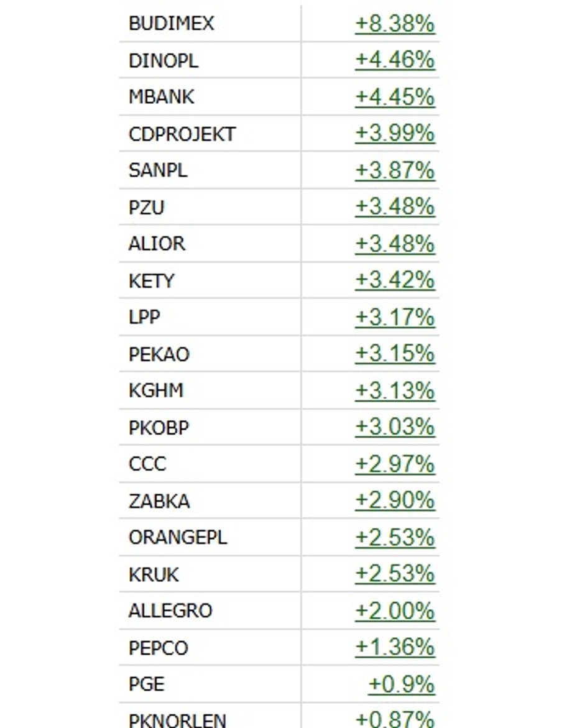Select ZABKA +2.90% value link

coord(395,500)
